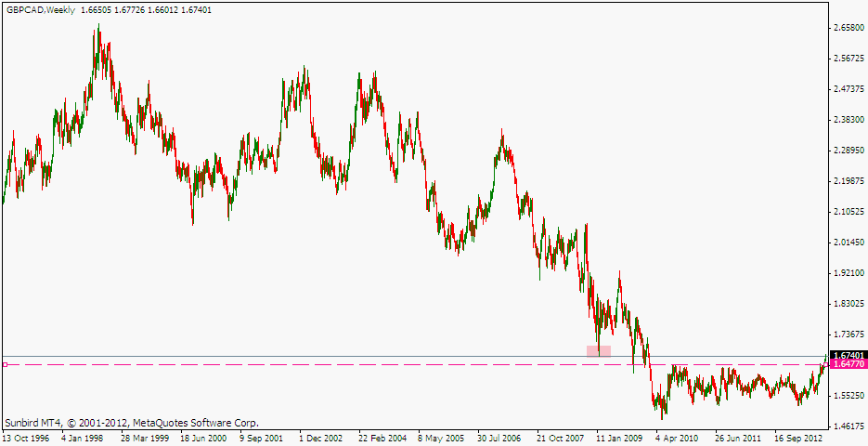The height and width of the screenshot is (446, 868).
Task: Click the pink 1.64770 price level label
Action: 849,365
